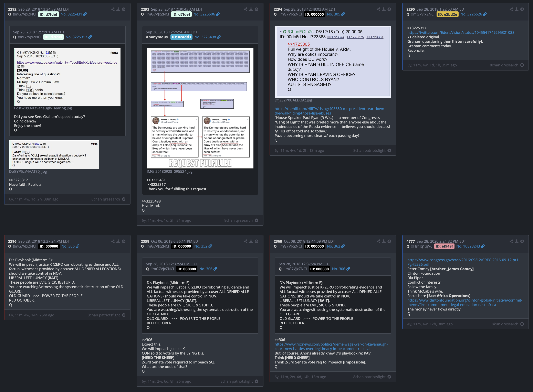Click the share icon on post 2295

point(511,9)
